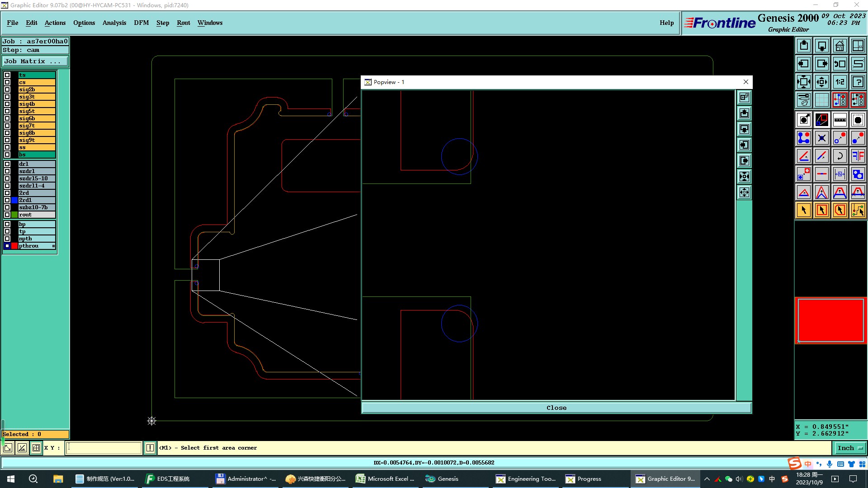Screen dimensions: 868x488
Task: Click the help question mark icon
Action: (858, 82)
